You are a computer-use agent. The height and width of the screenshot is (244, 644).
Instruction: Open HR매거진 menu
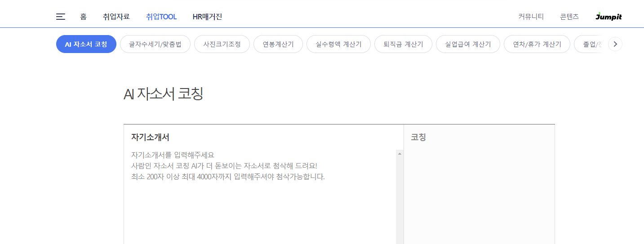207,17
